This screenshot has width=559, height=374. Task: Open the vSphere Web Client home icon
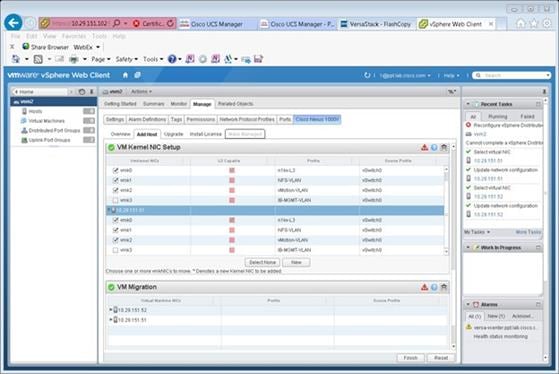pyautogui.click(x=125, y=75)
